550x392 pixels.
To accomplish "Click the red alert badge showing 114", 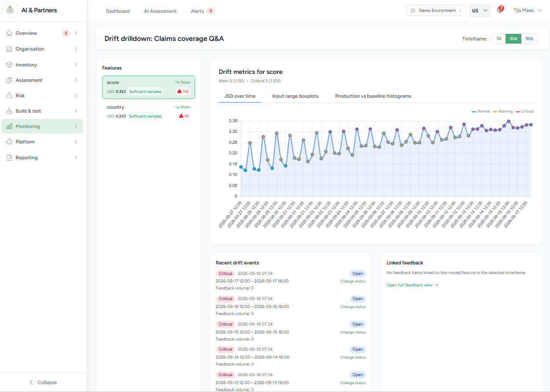I will [183, 92].
